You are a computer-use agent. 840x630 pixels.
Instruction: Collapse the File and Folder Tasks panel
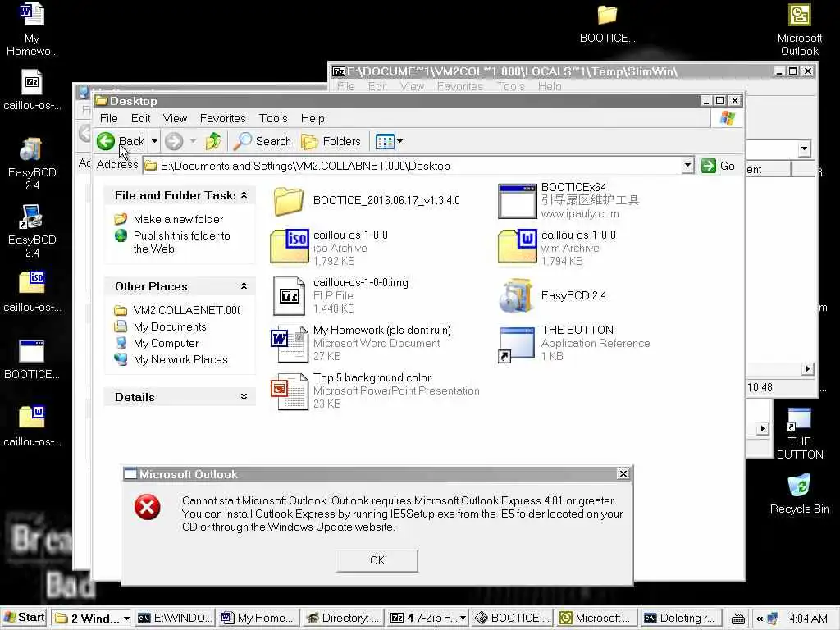point(244,195)
